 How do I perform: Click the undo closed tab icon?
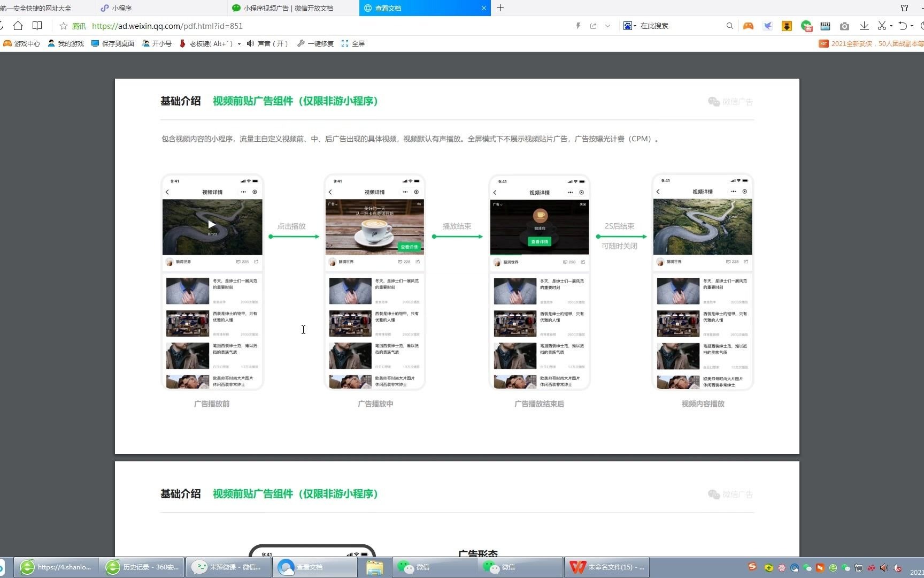(x=903, y=26)
